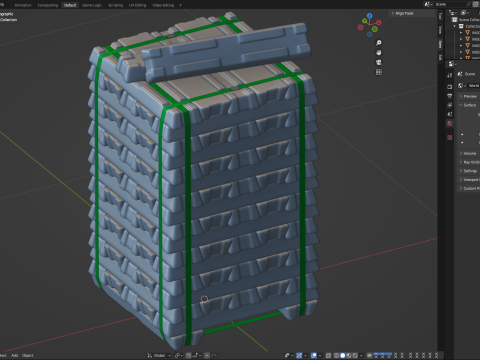Open the scene browse dropdown in top bar
This screenshot has height=360, width=480.
(429, 4)
